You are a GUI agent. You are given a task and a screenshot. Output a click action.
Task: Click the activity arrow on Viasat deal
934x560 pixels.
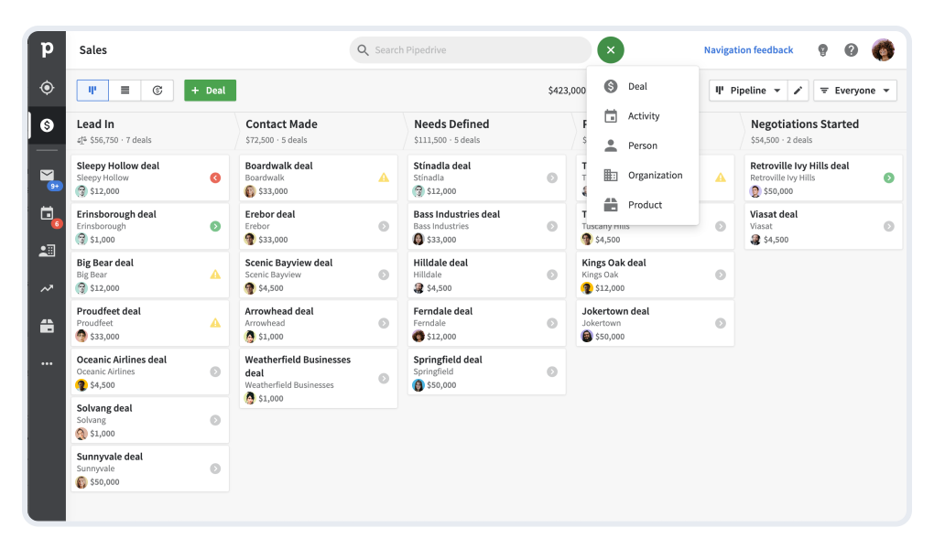(889, 226)
